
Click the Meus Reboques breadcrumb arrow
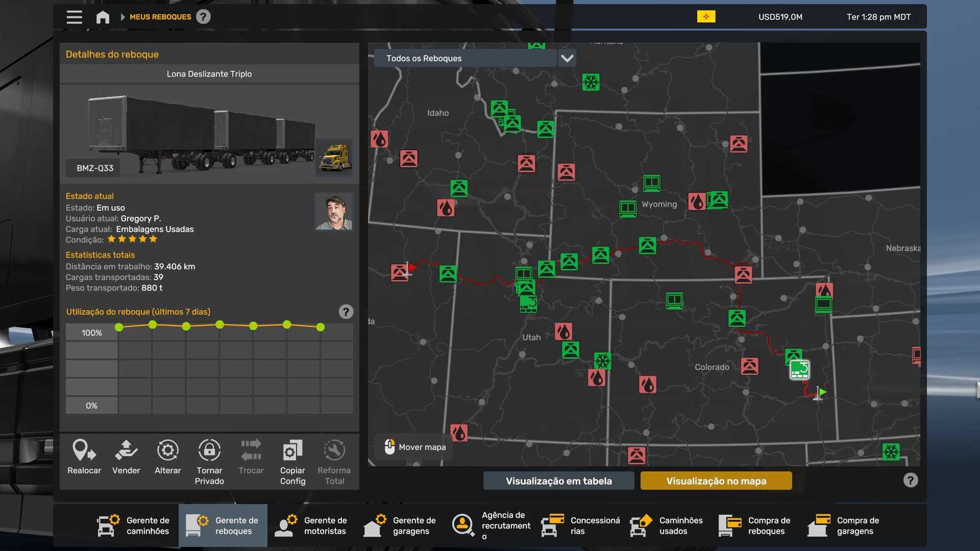(x=122, y=17)
